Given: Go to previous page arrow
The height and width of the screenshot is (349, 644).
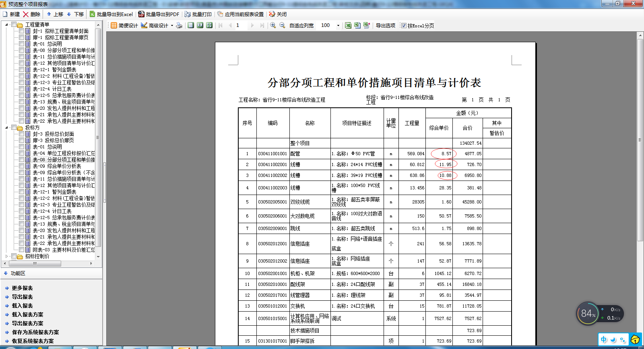Looking at the screenshot, I should click(x=230, y=25).
